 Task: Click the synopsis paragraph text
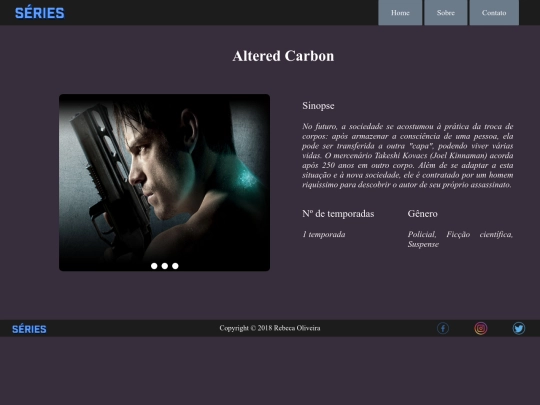point(407,155)
